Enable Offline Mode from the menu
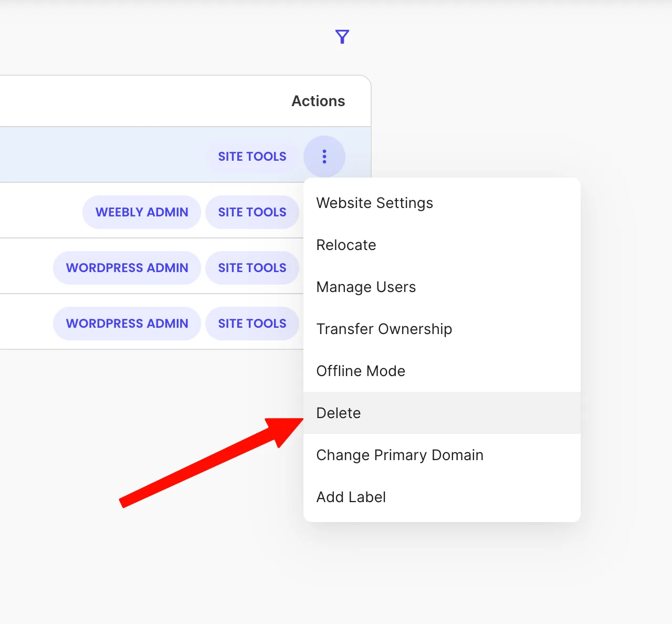672x624 pixels. [442, 371]
